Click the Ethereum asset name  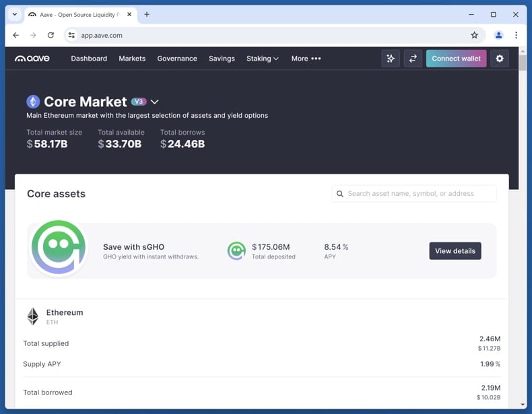point(65,312)
